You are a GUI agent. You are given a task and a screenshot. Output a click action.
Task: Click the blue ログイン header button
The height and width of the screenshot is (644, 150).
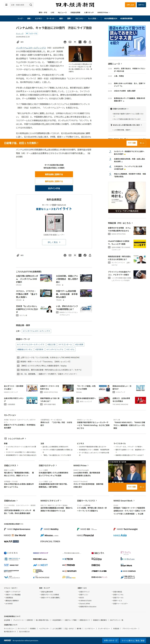141,5
